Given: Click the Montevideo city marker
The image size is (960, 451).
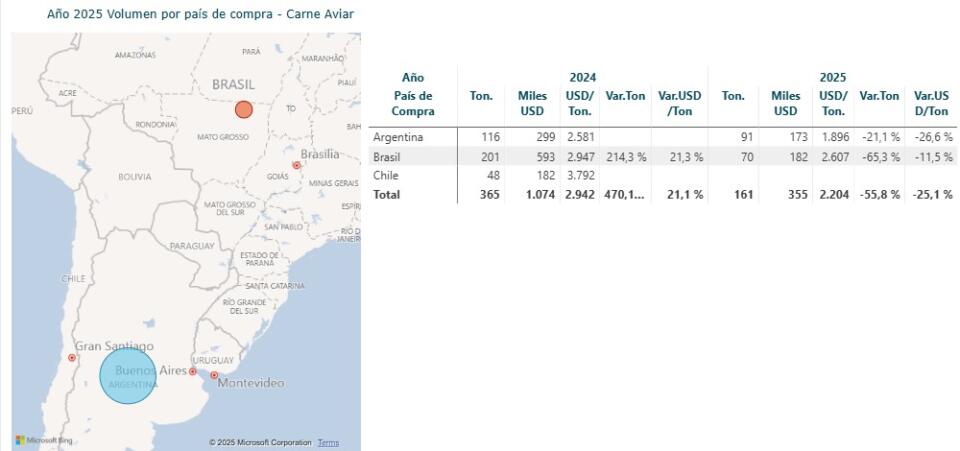Looking at the screenshot, I should 214,375.
